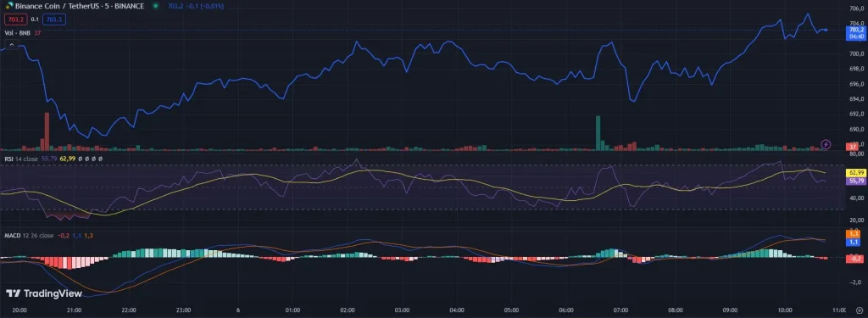Click the purple 55,79 RSI axis label

[x=856, y=181]
